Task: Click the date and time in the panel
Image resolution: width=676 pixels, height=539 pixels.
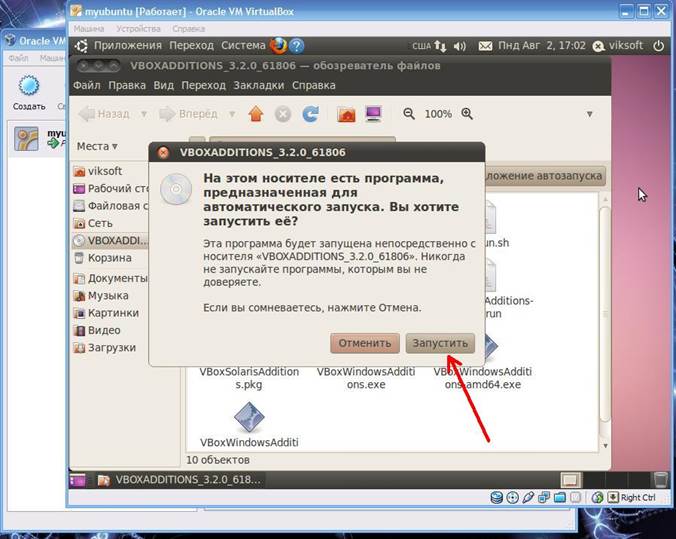Action: pyautogui.click(x=542, y=45)
